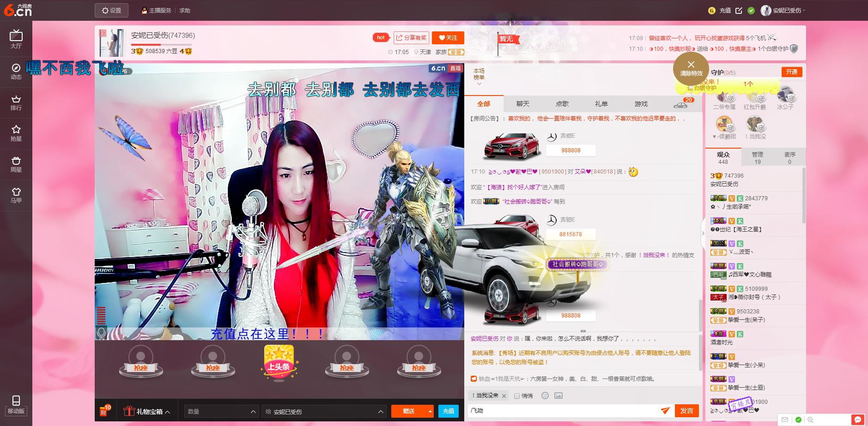This screenshot has height=426, width=868.
Task: Click the 社会搬砖✿跑哥哥✿ username link in chat
Action: (x=527, y=202)
